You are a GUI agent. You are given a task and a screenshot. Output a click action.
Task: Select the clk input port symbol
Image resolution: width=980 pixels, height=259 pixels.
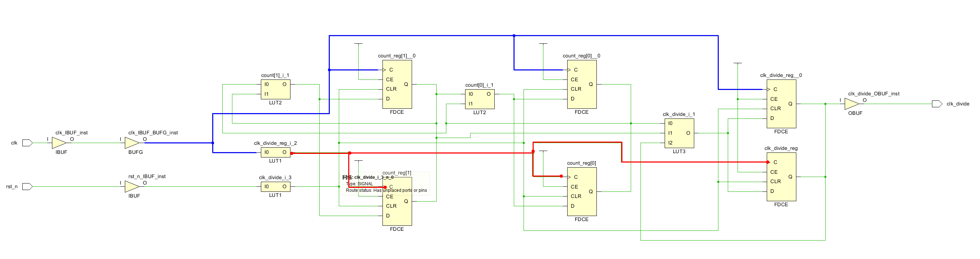tap(27, 143)
